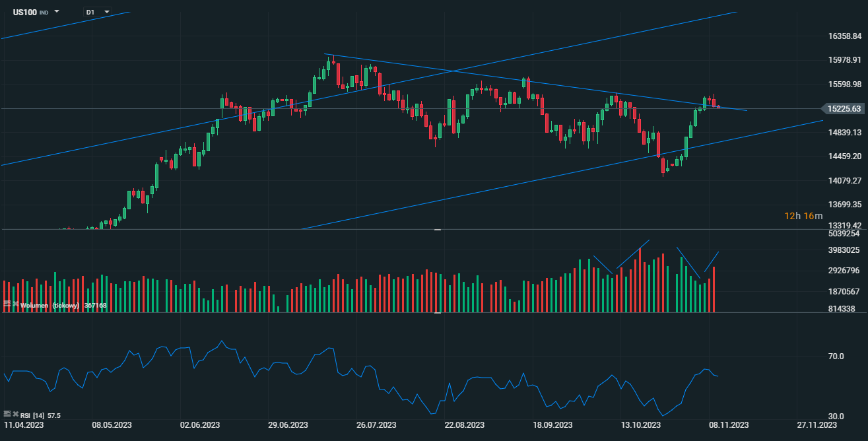868x441 pixels.
Task: Open the RSI indicator settings icon
Action: 7,414
